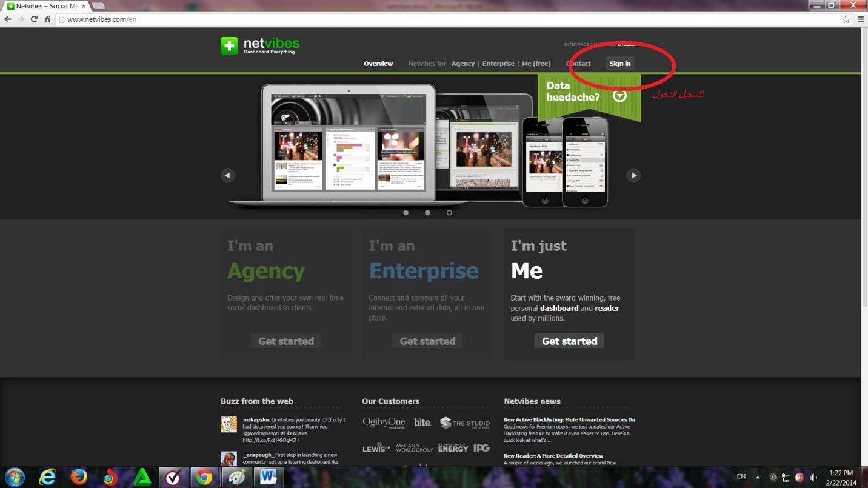868x488 pixels.
Task: Reload the page with the refresh icon
Action: coord(34,19)
